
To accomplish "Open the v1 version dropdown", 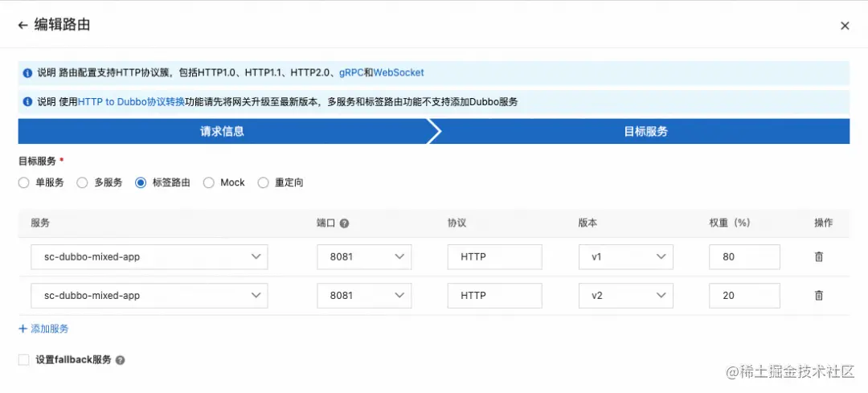I will tap(626, 257).
